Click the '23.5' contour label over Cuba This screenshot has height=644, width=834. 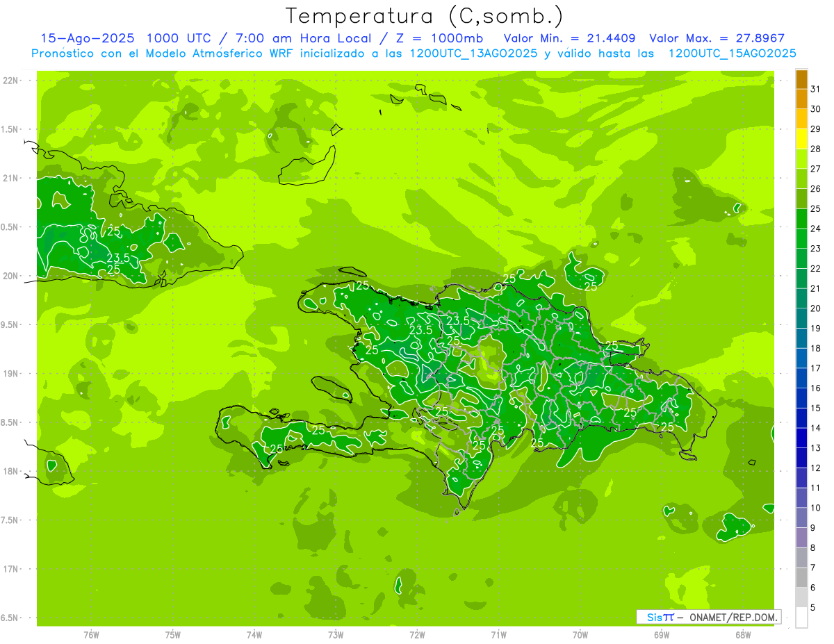(118, 258)
